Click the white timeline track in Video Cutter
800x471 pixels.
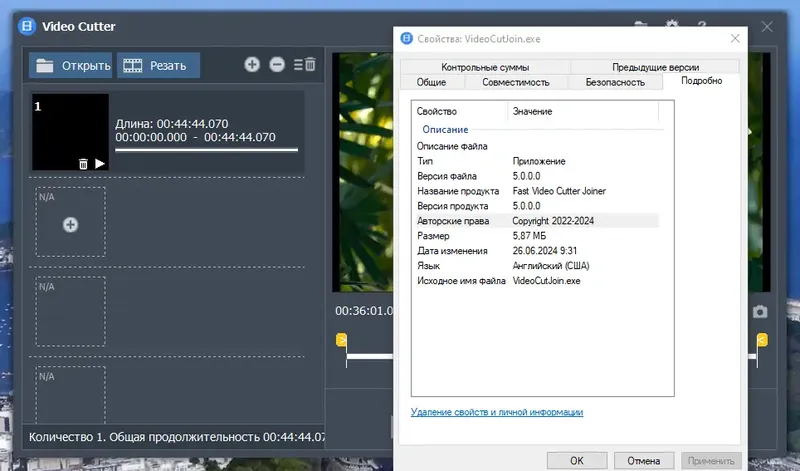[370, 356]
